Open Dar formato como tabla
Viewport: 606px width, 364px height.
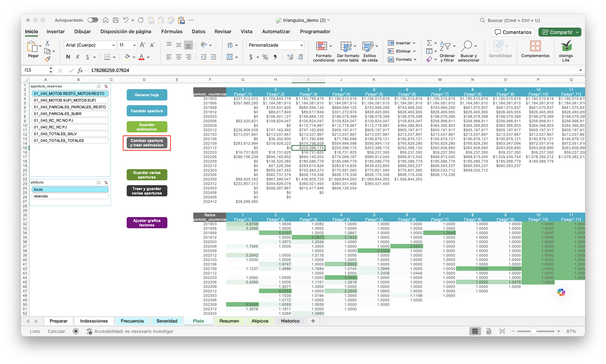(348, 51)
